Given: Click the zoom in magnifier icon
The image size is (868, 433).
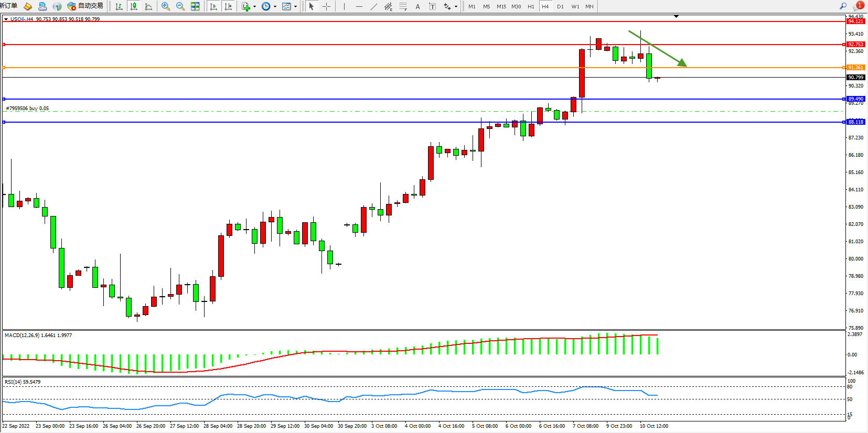Looking at the screenshot, I should 165,6.
